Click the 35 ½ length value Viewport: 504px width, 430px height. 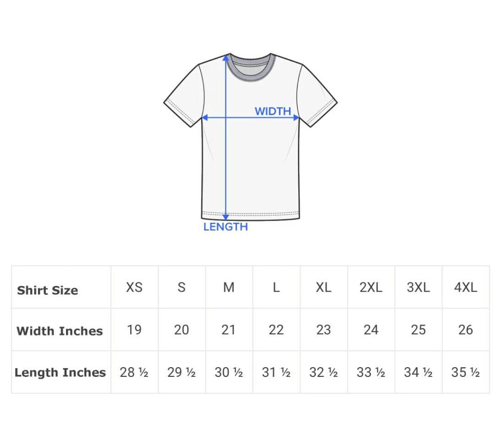466,372
